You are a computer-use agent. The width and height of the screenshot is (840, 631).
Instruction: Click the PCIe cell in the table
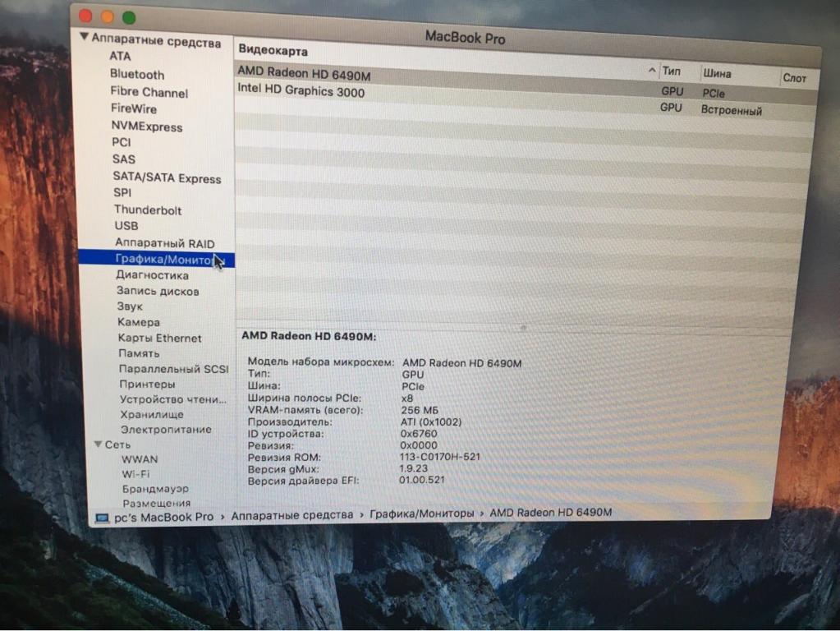pyautogui.click(x=714, y=94)
